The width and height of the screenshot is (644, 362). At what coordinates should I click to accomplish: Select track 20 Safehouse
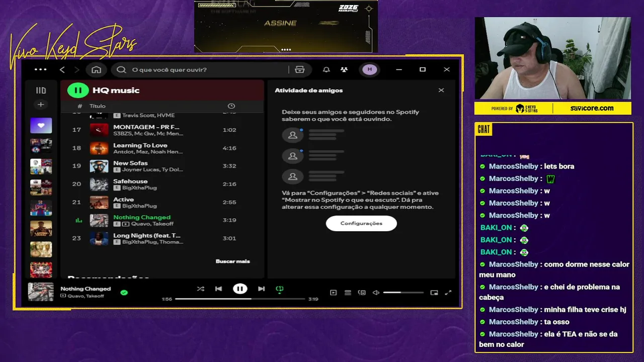coord(162,184)
